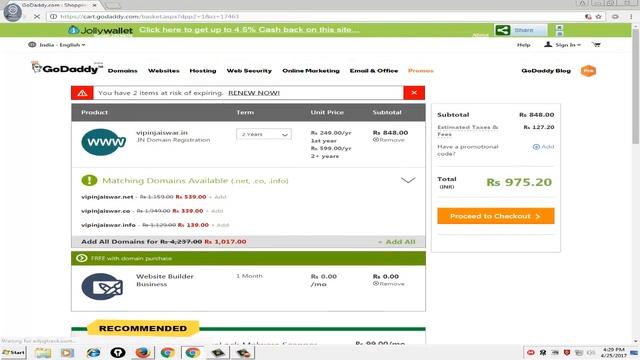The image size is (640, 360).
Task: Click the first Chrome taskbar icon
Action: [167, 352]
